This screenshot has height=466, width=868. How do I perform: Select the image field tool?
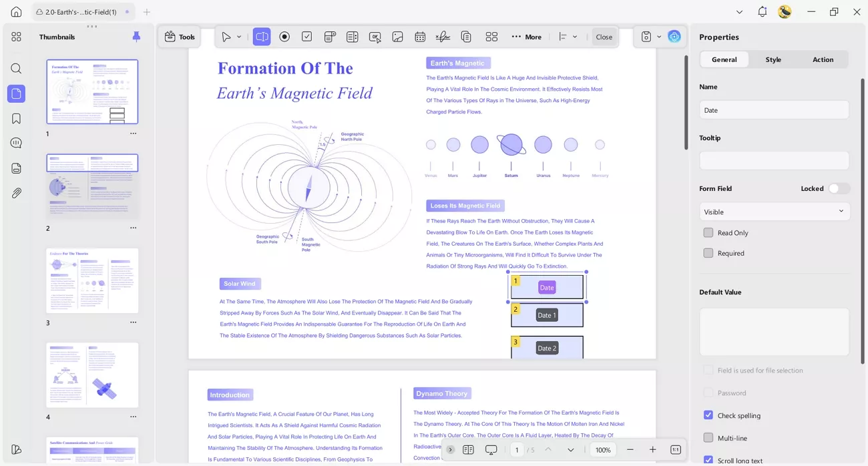coord(397,37)
